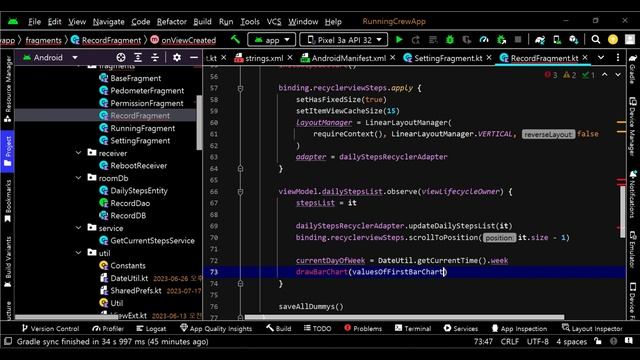Viewport: 640px width, 360px height.
Task: Open the tab options three-dot menu
Action: click(x=618, y=58)
